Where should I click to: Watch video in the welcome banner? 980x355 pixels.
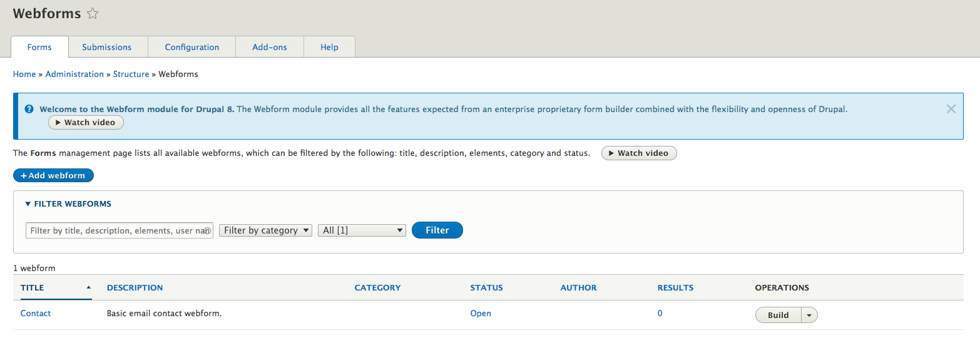click(x=86, y=123)
